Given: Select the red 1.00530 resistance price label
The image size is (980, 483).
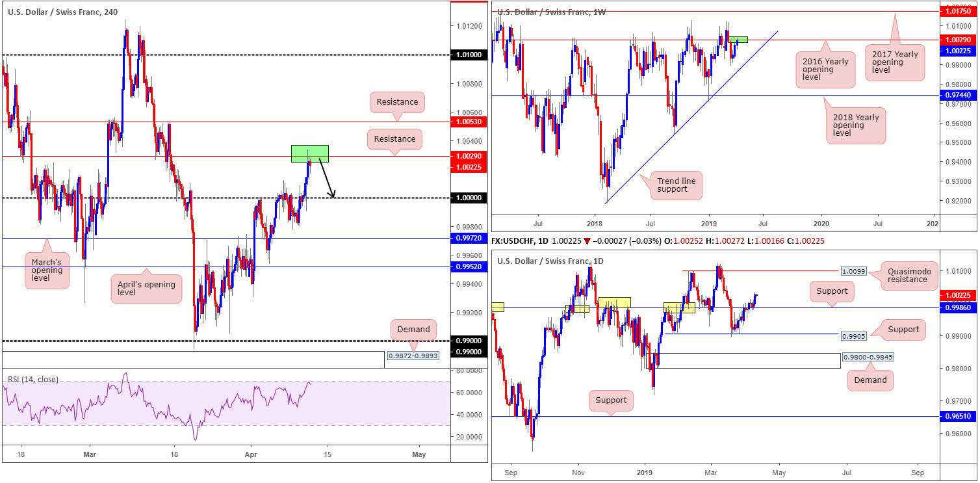Looking at the screenshot, I should point(469,122).
